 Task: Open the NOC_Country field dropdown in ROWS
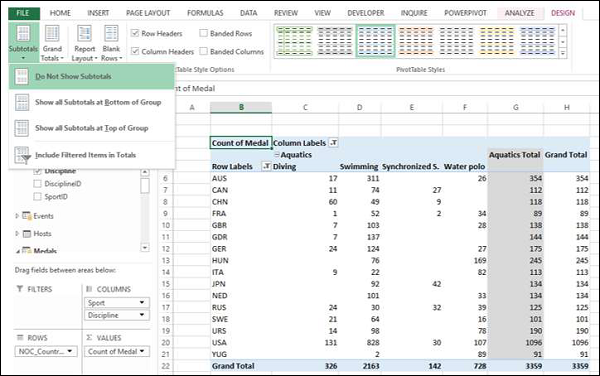pos(70,351)
